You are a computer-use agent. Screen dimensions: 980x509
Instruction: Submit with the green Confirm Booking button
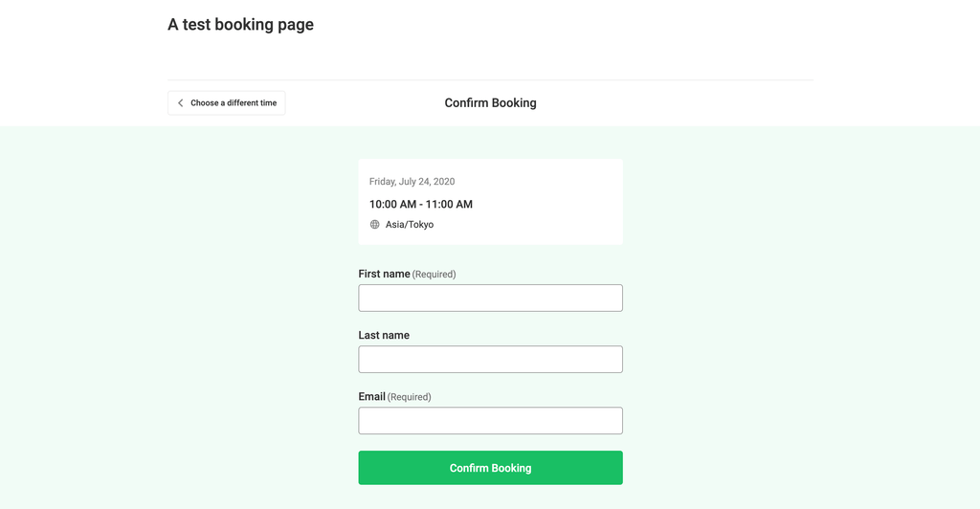pyautogui.click(x=490, y=468)
